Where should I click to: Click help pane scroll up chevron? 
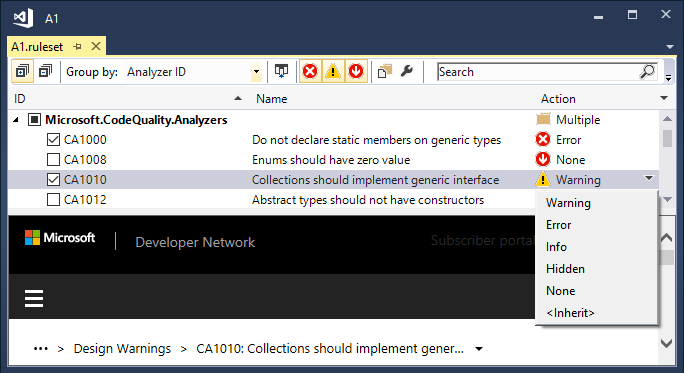point(667,238)
